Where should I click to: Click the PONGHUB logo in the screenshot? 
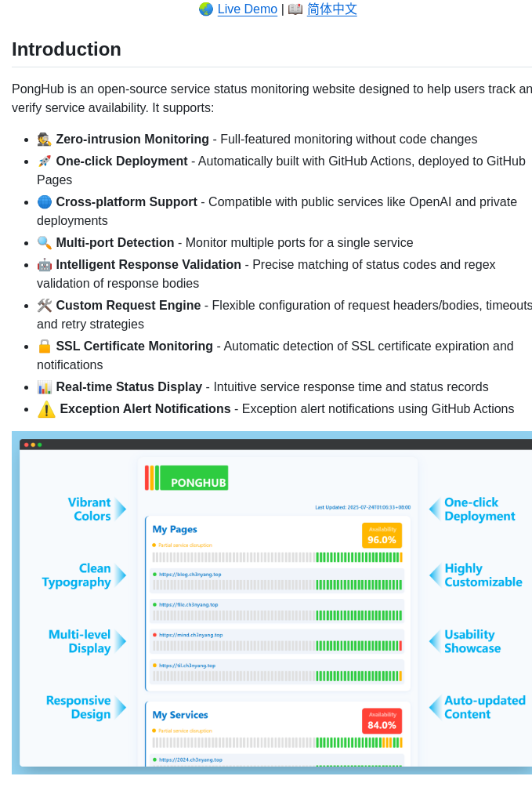pos(186,478)
